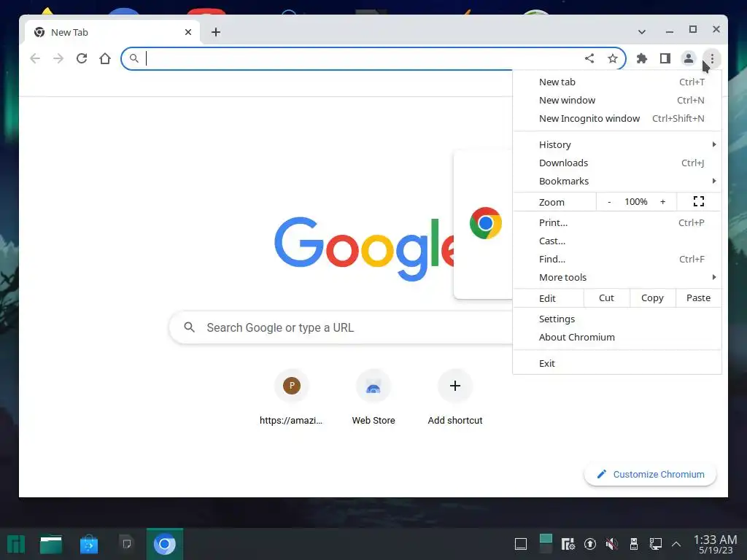The height and width of the screenshot is (560, 747).
Task: Click Chromium taskbar icon
Action: 164,544
